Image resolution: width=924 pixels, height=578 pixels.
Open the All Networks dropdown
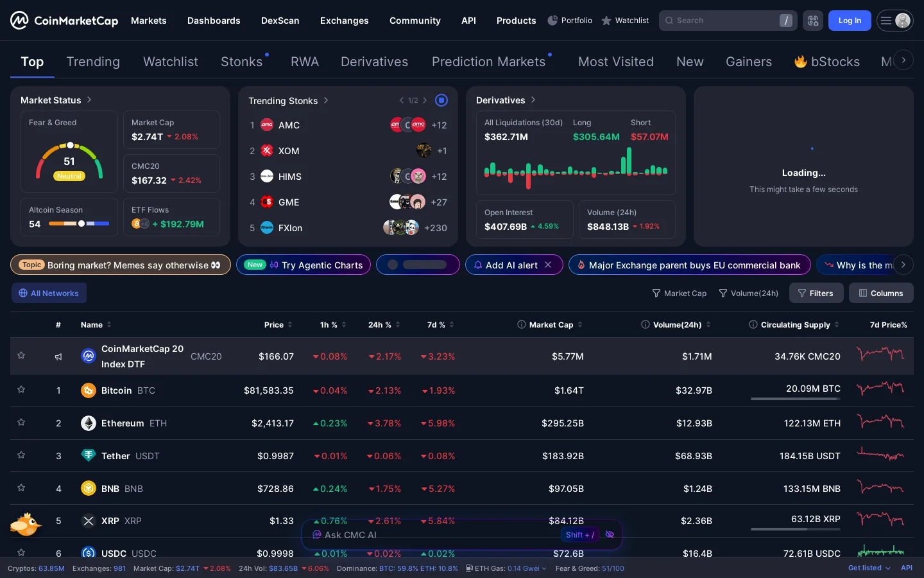click(49, 293)
